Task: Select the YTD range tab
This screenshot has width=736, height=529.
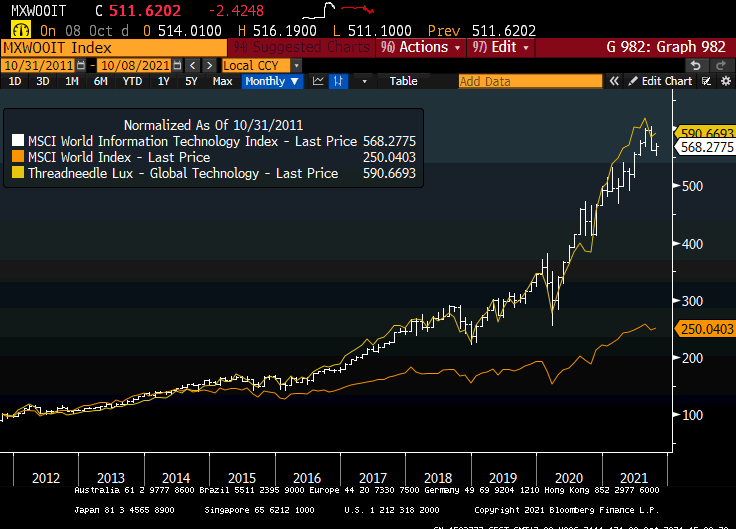Action: point(132,81)
